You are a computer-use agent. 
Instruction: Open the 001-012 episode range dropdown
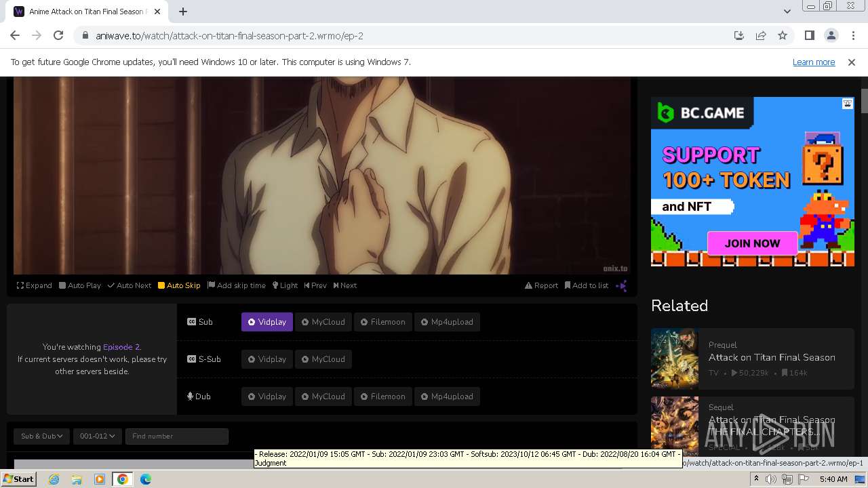coord(97,436)
